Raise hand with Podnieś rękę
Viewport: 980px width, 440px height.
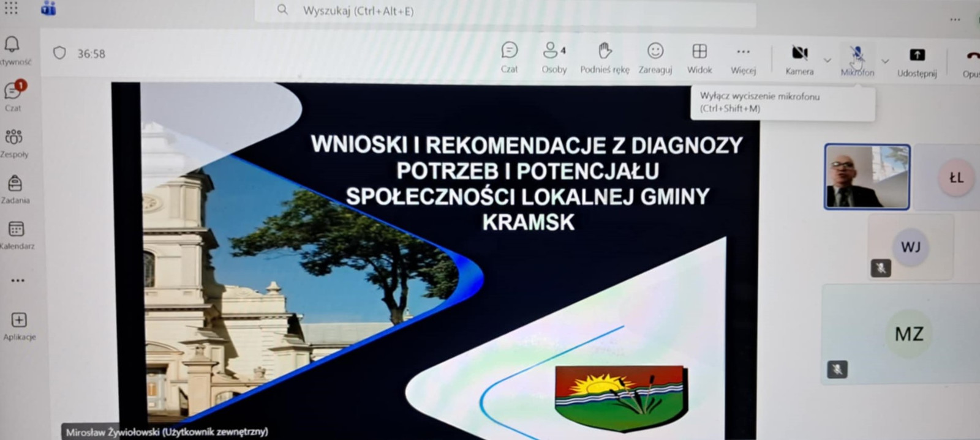[x=605, y=58]
